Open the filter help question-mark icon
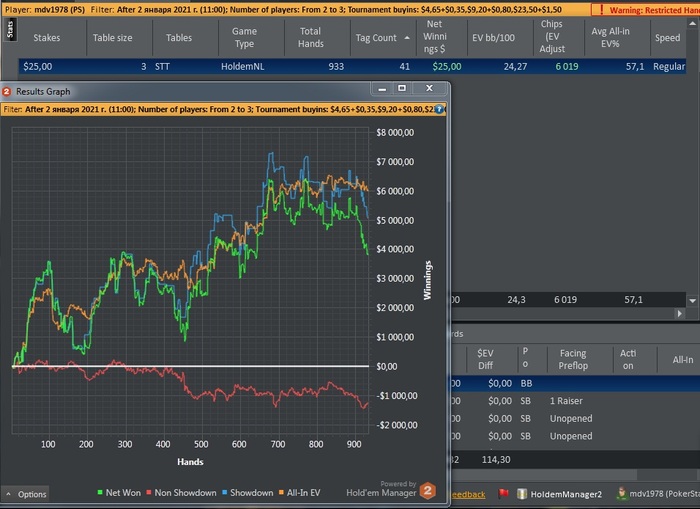The width and height of the screenshot is (700, 509). coord(439,109)
